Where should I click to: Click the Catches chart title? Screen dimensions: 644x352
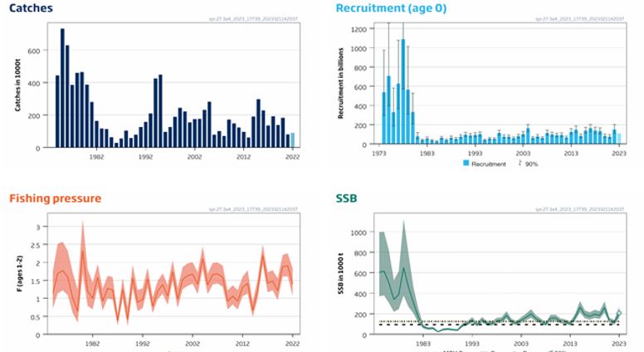pos(31,7)
